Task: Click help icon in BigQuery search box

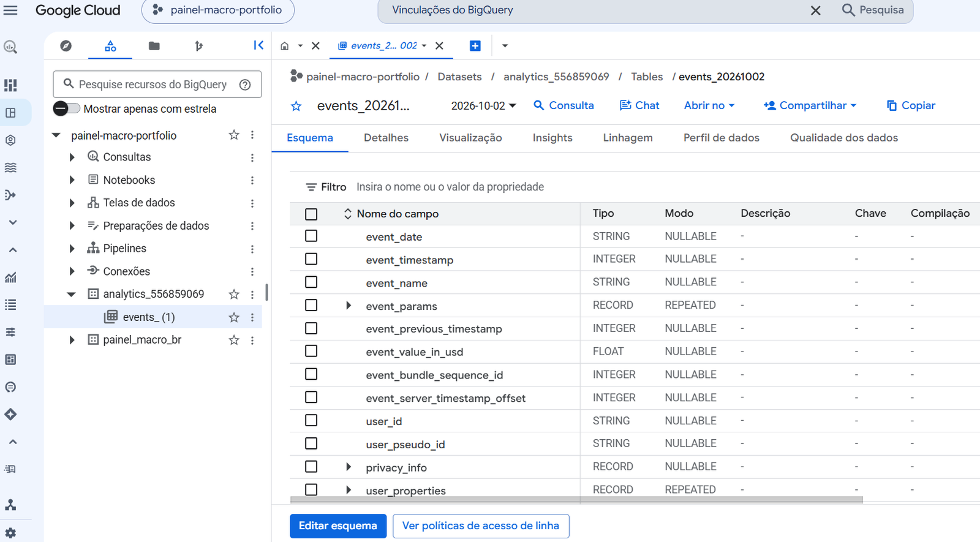Action: (245, 85)
